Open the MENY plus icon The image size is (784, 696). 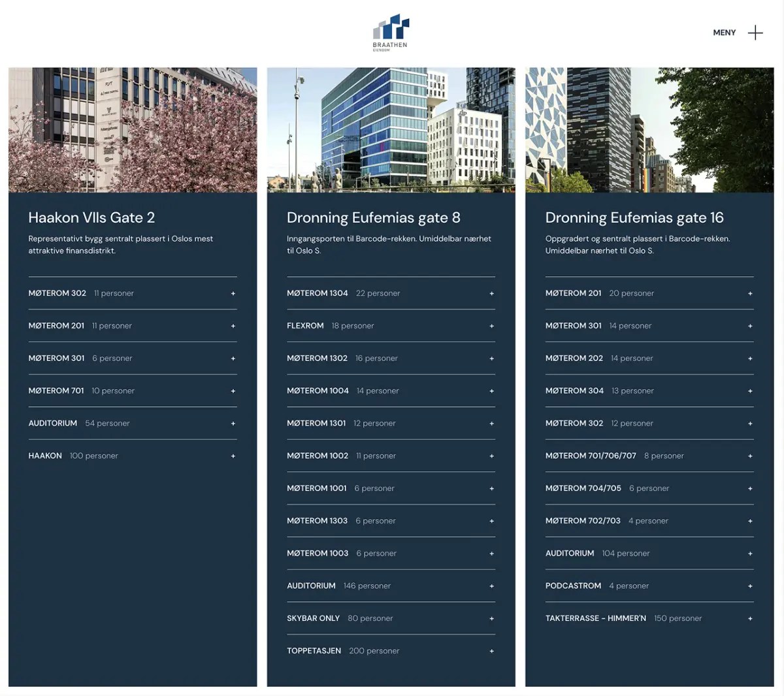point(755,33)
